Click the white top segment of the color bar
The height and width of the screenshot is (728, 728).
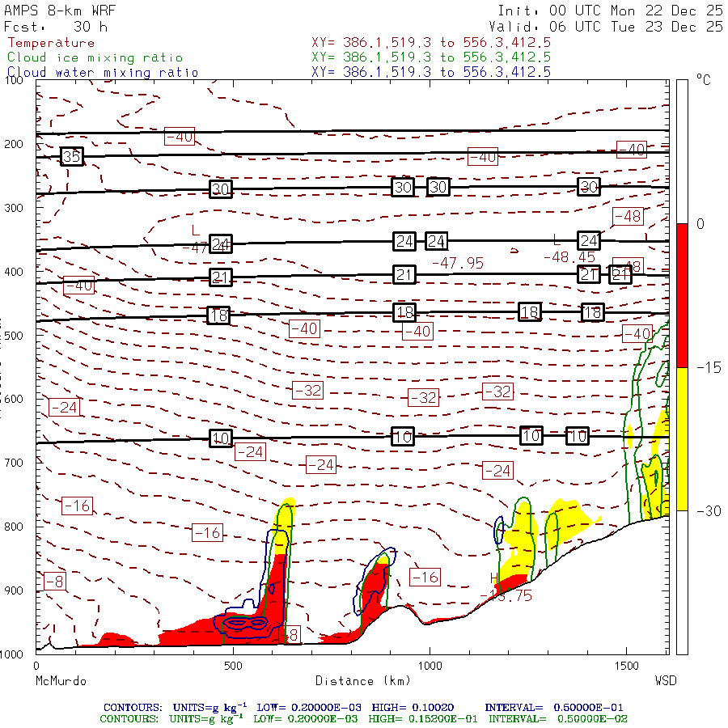(x=682, y=152)
